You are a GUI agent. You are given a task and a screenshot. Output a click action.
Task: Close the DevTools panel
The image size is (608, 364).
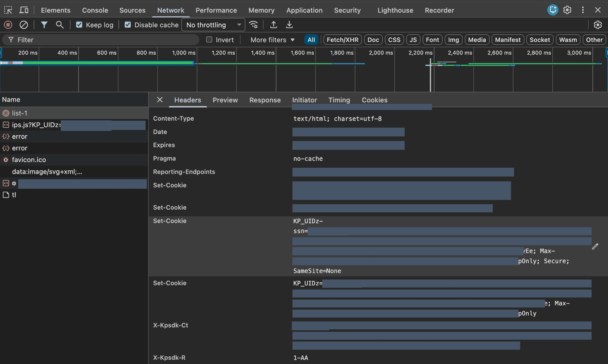point(598,10)
